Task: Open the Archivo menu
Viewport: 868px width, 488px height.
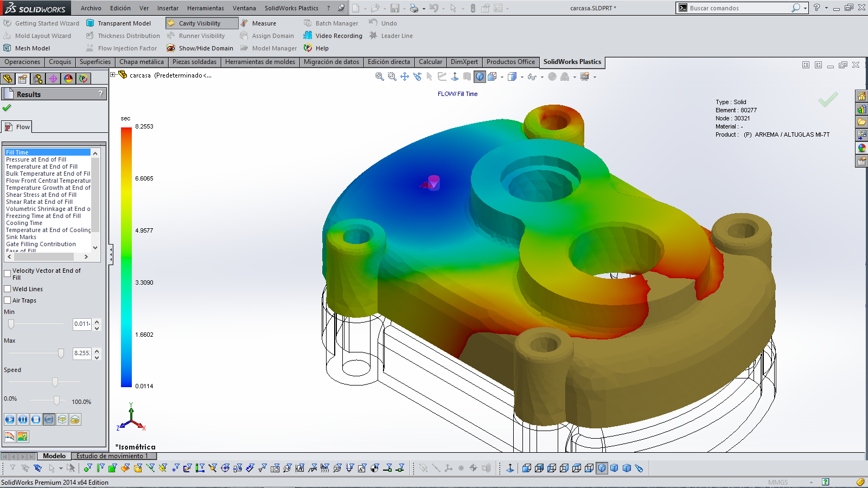Action: point(91,8)
